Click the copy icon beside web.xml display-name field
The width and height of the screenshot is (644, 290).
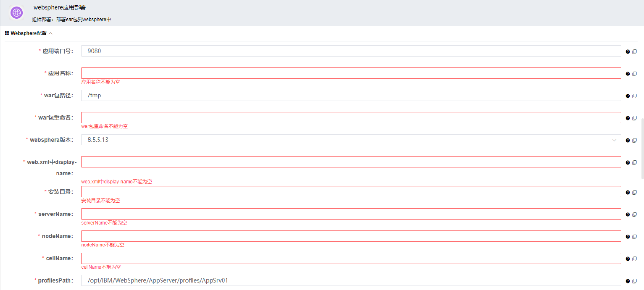[634, 163]
